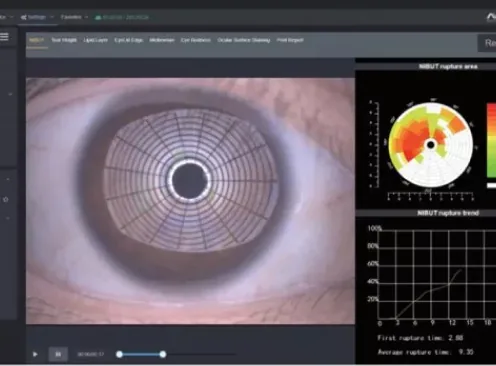Open the hamburger menu in the sidebar

click(x=4, y=36)
